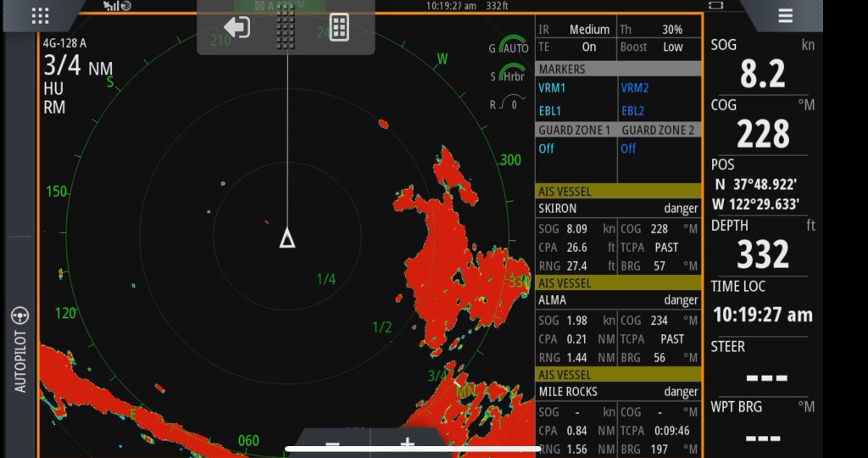Tap the keypad icon in overlay

[339, 27]
